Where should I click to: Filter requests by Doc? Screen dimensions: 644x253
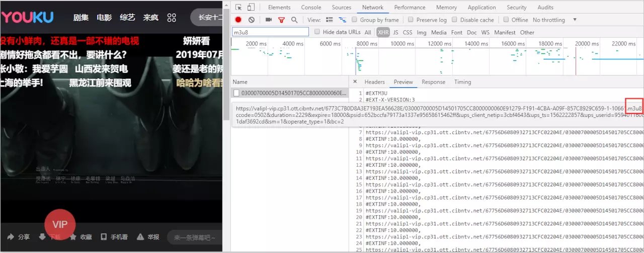coord(472,32)
